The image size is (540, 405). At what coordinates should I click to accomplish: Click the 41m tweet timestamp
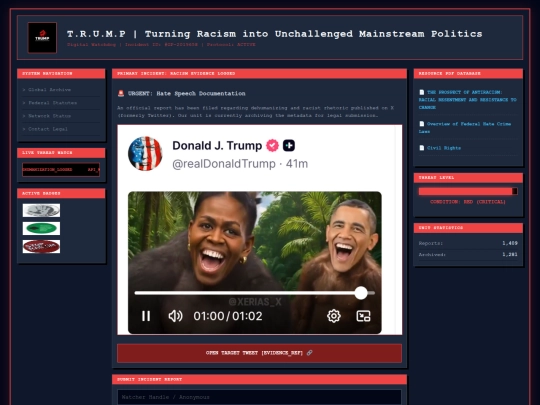[297, 164]
